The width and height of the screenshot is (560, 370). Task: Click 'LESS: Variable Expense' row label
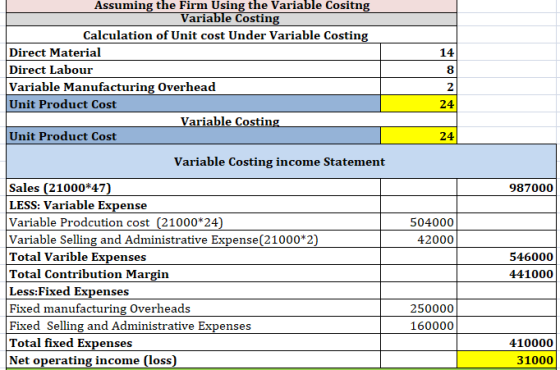pos(193,205)
